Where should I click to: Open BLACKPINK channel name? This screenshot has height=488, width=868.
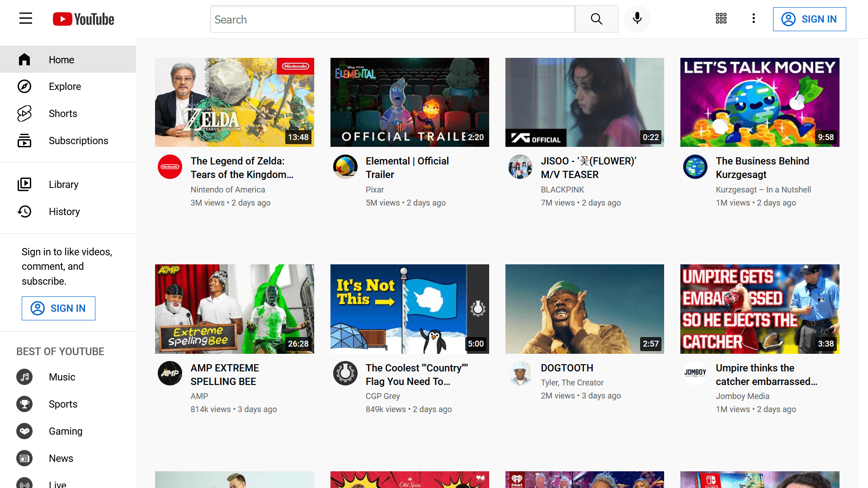pyautogui.click(x=562, y=190)
